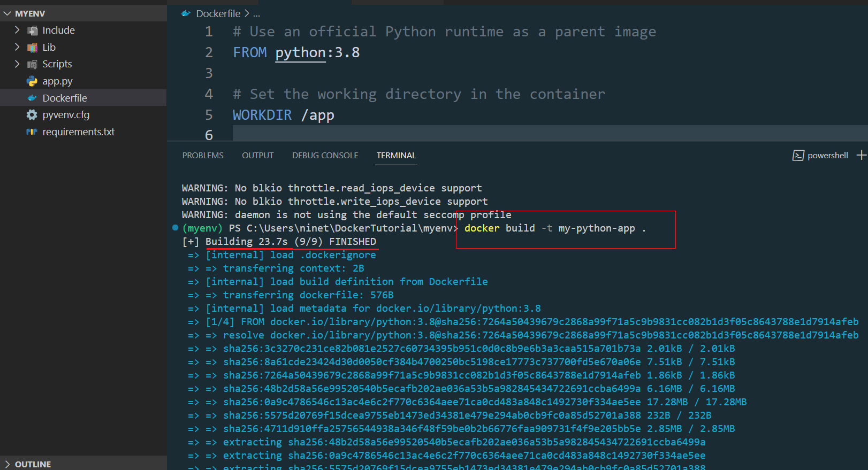This screenshot has height=470, width=868.
Task: Click the powershell terminal label
Action: 828,156
